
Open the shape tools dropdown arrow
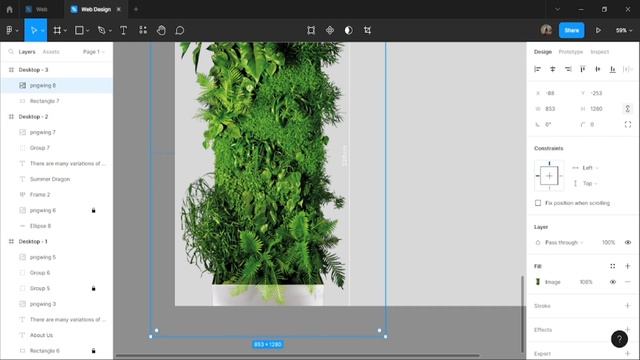88,31
